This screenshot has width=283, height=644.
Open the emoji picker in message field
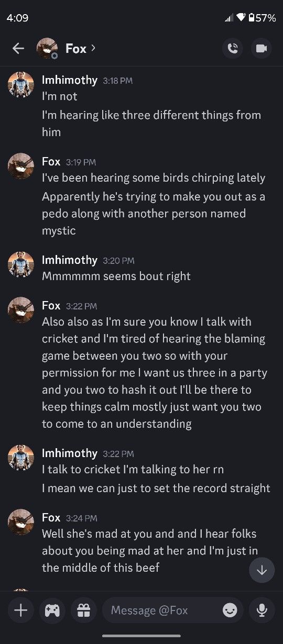(230, 610)
